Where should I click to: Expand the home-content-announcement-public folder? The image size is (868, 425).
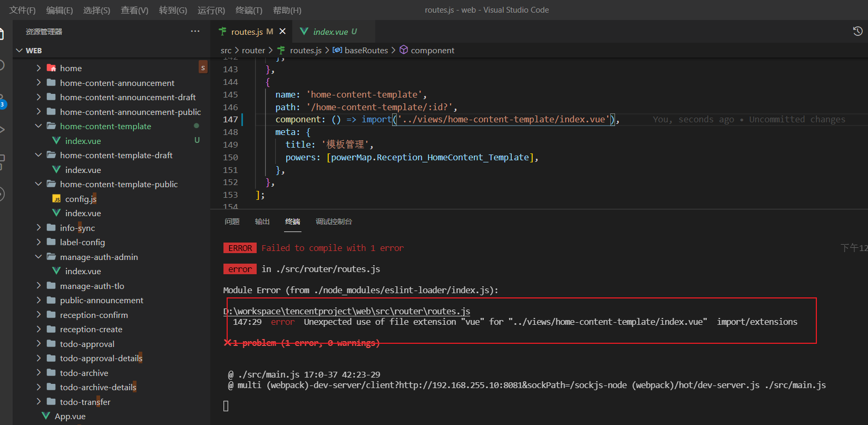click(38, 112)
